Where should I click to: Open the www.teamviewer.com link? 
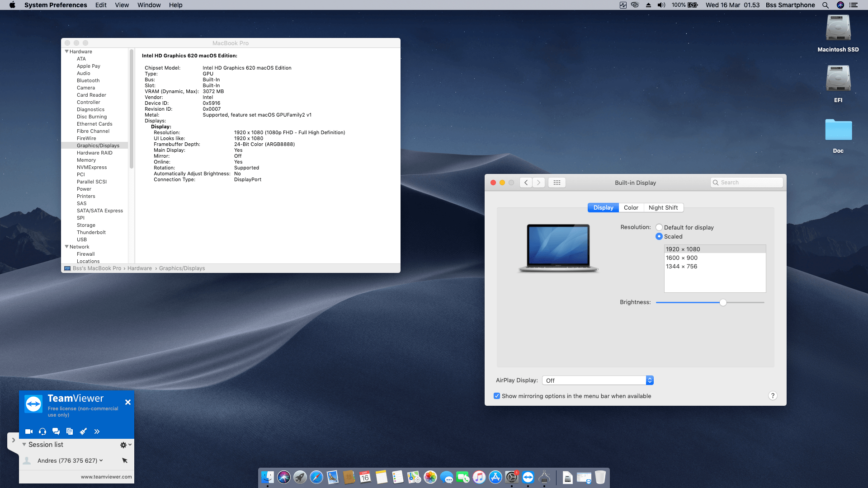pyautogui.click(x=106, y=477)
